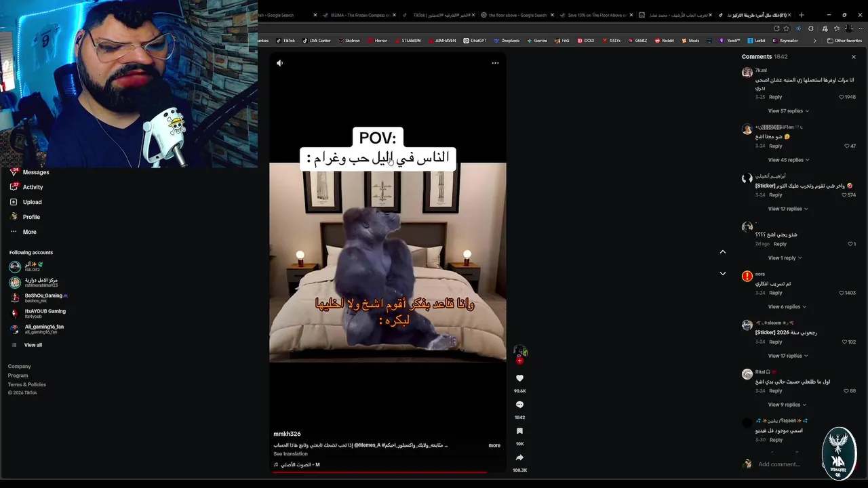868x488 pixels.
Task: Open the Gemini bookmark
Action: pyautogui.click(x=536, y=41)
